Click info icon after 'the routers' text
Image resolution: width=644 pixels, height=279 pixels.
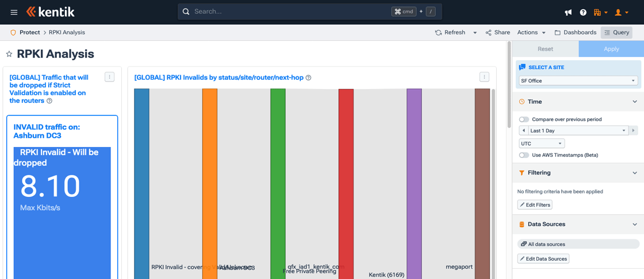pyautogui.click(x=49, y=101)
